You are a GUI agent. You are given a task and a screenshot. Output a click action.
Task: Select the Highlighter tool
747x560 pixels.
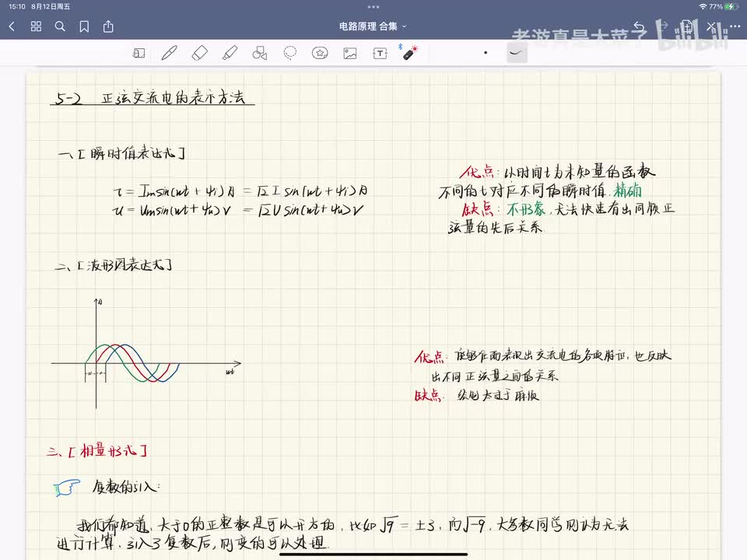click(x=230, y=53)
